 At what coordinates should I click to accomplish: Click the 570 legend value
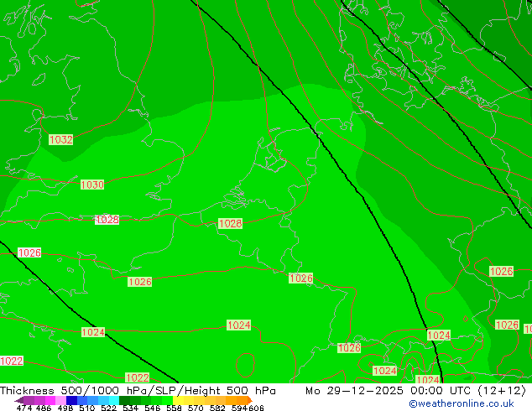coord(196,408)
